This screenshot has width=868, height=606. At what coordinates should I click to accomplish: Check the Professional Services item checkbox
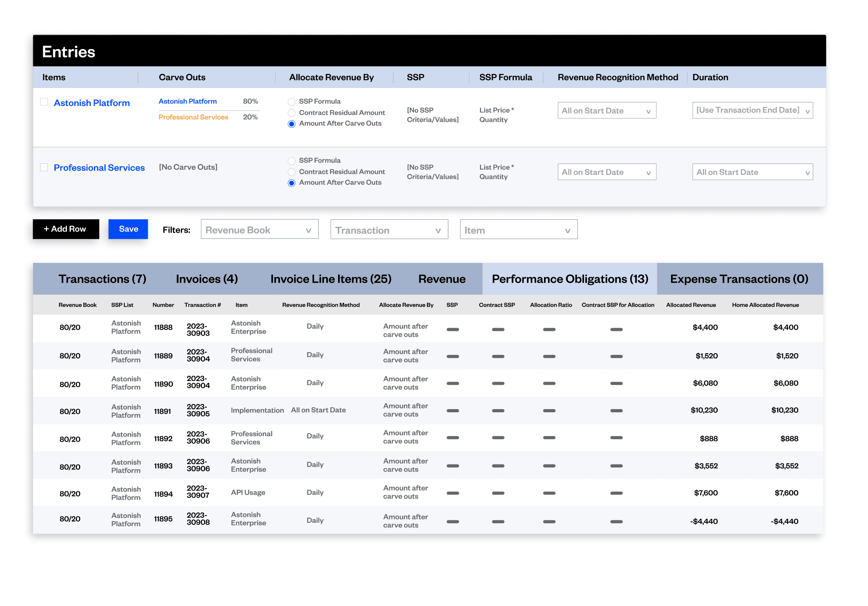(x=44, y=167)
